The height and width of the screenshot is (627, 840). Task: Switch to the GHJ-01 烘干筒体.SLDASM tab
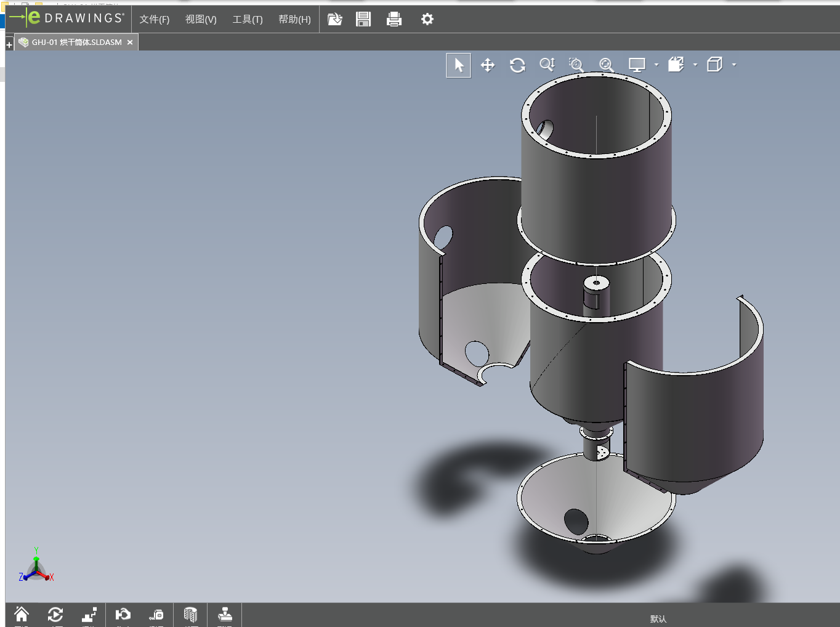coord(76,42)
